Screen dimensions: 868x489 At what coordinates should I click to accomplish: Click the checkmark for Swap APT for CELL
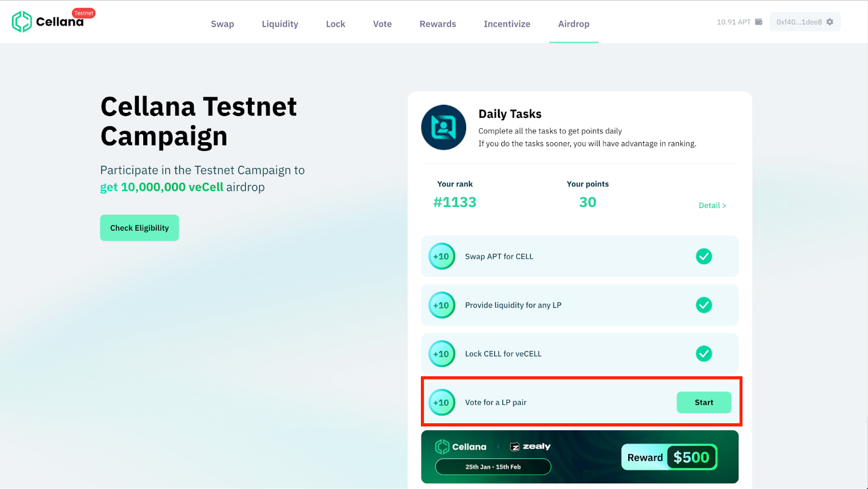pos(704,256)
